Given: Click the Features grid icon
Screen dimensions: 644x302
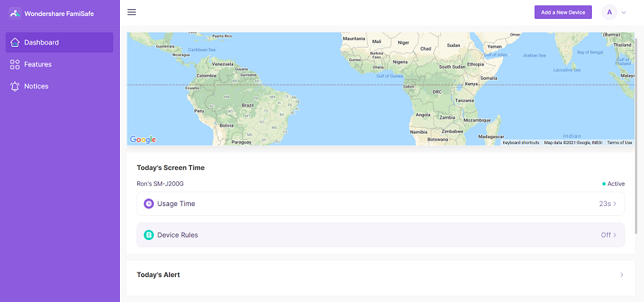Looking at the screenshot, I should tap(15, 64).
